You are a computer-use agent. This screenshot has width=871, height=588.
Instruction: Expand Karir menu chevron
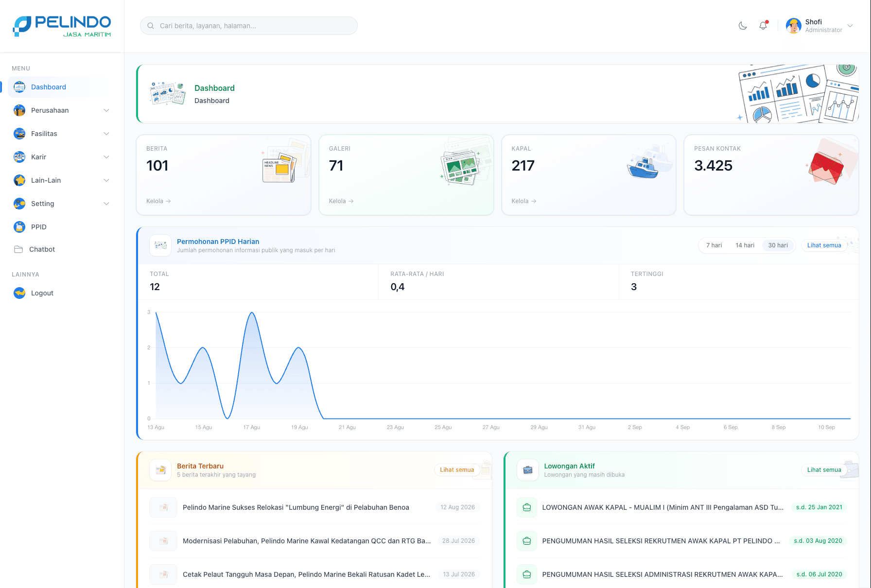click(106, 157)
